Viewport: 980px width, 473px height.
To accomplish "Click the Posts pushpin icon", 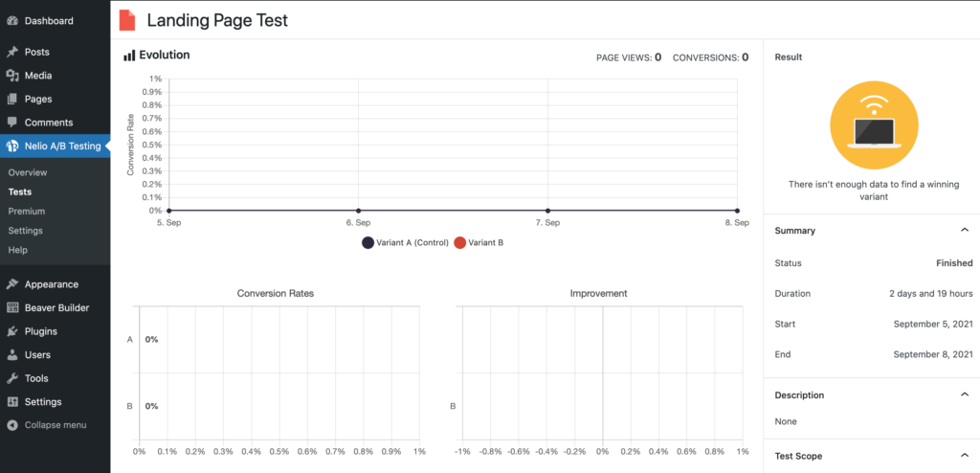I will coord(11,52).
